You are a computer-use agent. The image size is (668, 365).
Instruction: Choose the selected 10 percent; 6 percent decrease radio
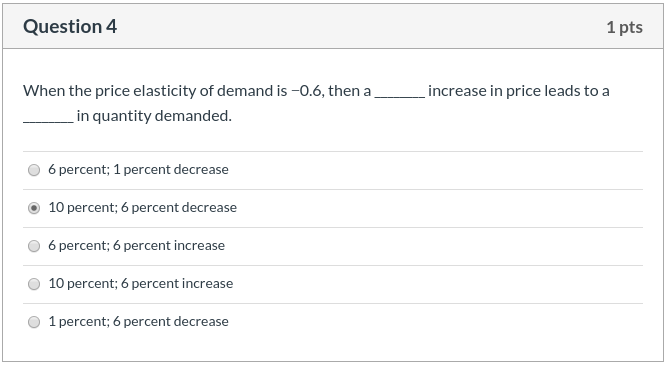tap(34, 208)
